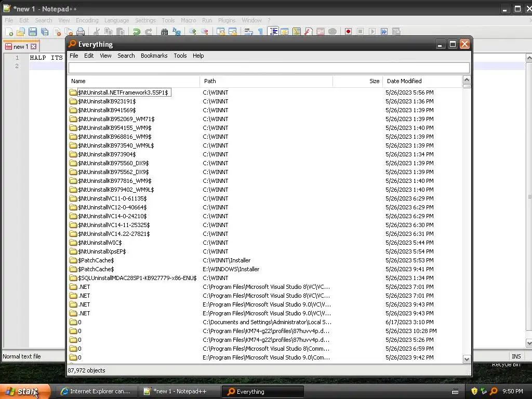Viewport: 532px width, 399px height.
Task: Click the Zoom In icon in Notepad++
Action: tap(193, 32)
